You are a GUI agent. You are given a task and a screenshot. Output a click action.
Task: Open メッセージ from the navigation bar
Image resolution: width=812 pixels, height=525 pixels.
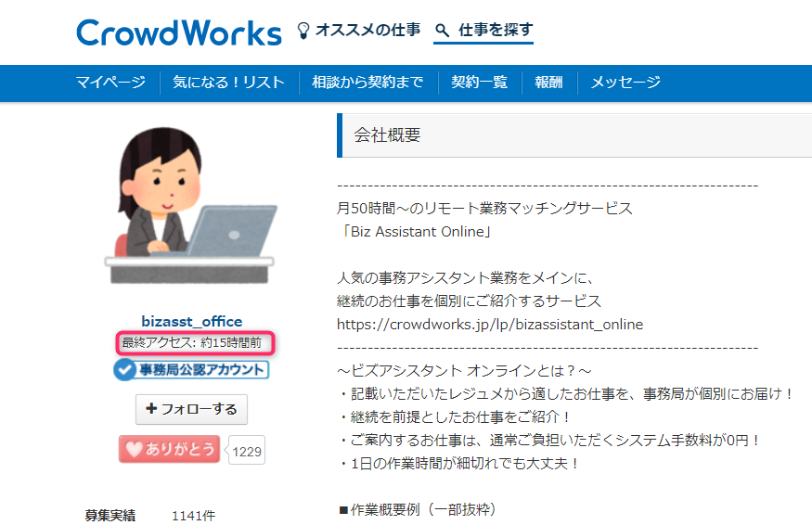(625, 83)
